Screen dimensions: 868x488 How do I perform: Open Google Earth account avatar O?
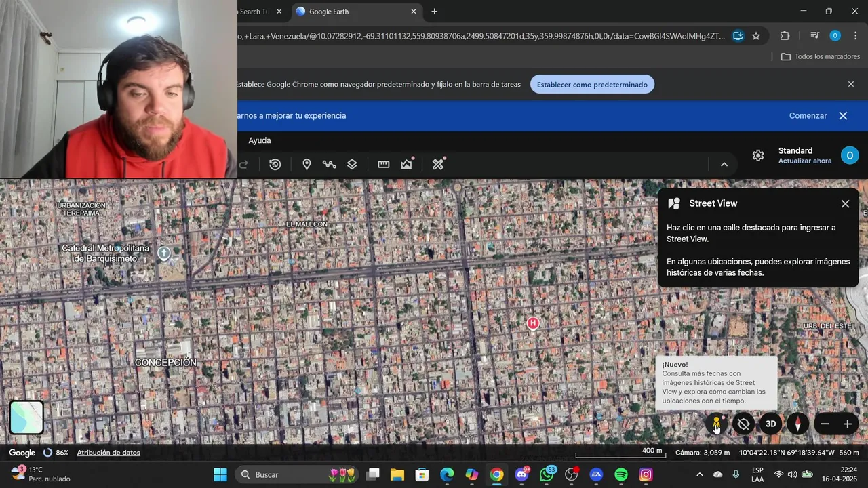(850, 155)
